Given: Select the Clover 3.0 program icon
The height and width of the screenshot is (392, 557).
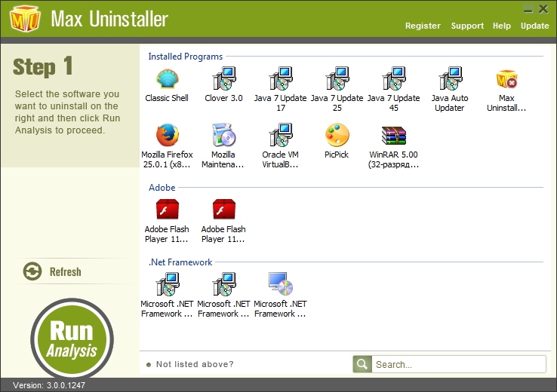Looking at the screenshot, I should [x=223, y=79].
